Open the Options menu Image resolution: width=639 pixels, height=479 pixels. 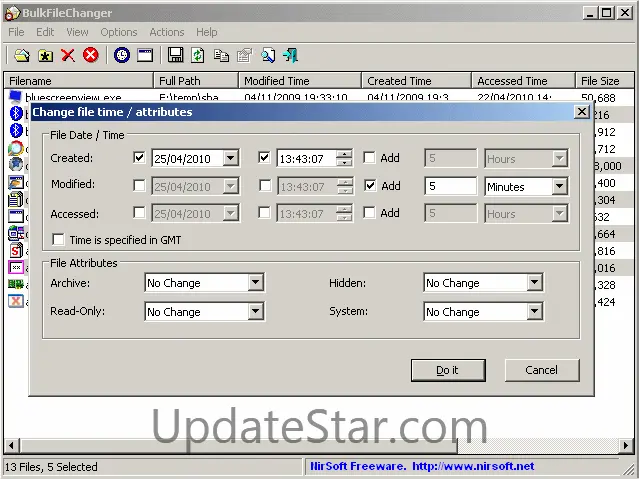tap(119, 32)
